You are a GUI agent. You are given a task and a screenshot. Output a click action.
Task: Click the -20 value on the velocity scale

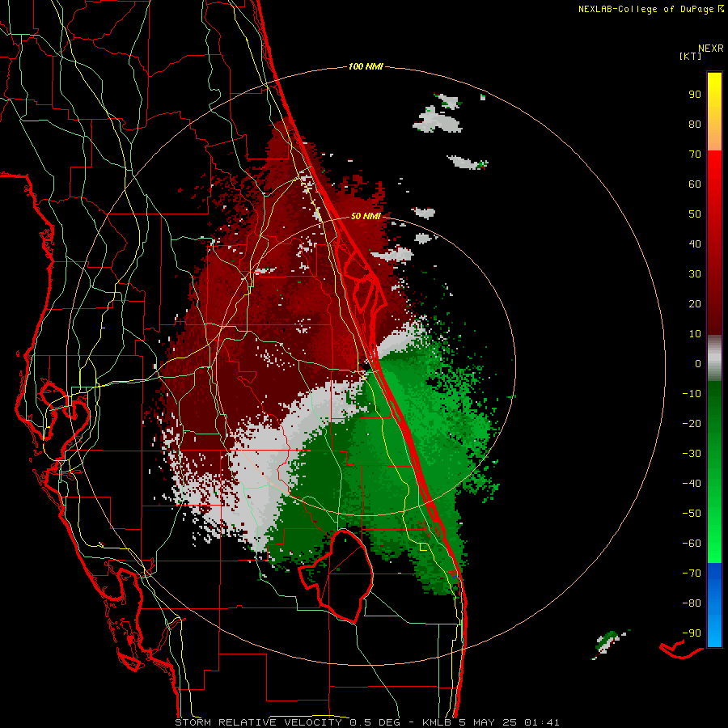point(692,423)
